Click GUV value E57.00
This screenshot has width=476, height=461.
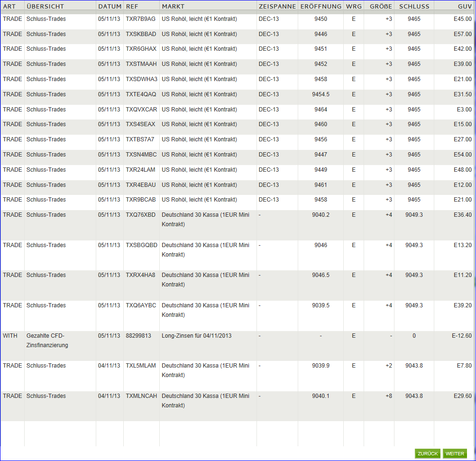pos(463,34)
